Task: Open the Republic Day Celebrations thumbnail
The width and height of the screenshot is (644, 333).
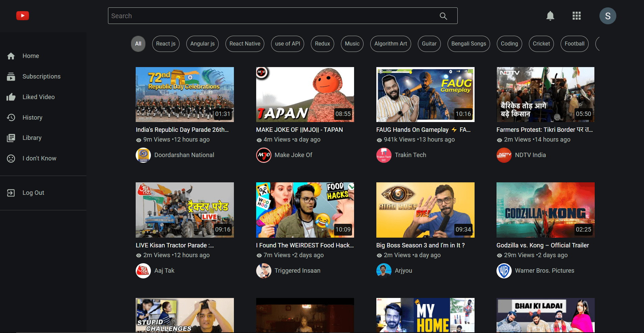Action: coord(185,94)
